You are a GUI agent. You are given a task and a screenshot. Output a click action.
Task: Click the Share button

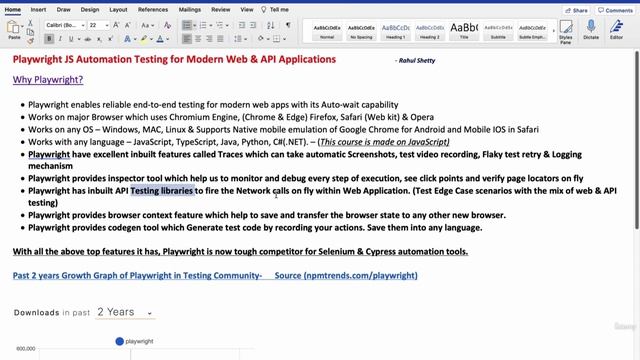coord(576,10)
